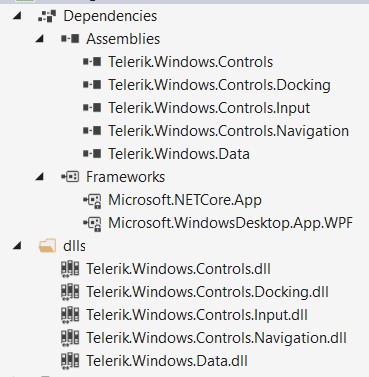Collapse the Frameworks node arrow
The width and height of the screenshot is (369, 377).
(40, 177)
